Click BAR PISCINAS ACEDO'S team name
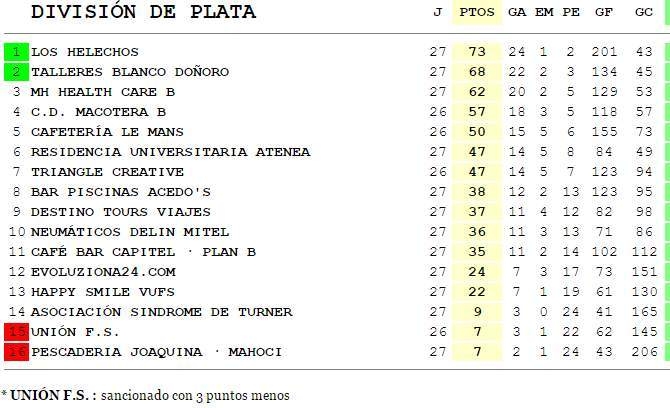670x408 pixels. click(x=121, y=192)
